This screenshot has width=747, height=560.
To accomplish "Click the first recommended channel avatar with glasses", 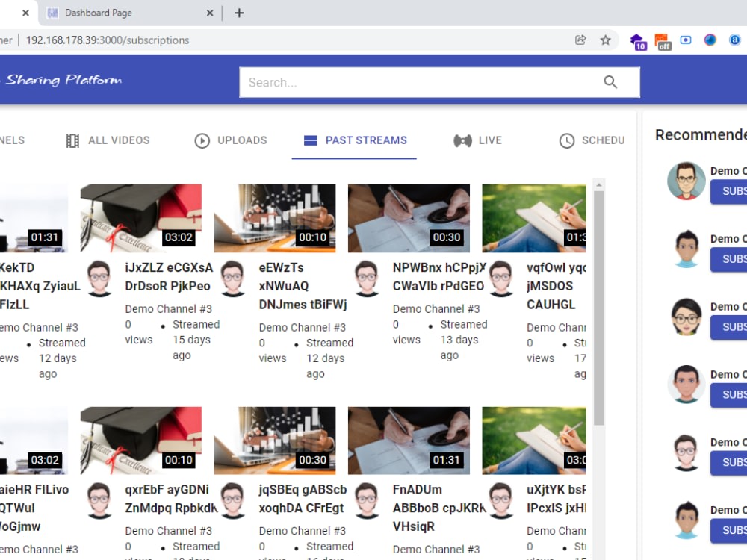I will tap(686, 181).
